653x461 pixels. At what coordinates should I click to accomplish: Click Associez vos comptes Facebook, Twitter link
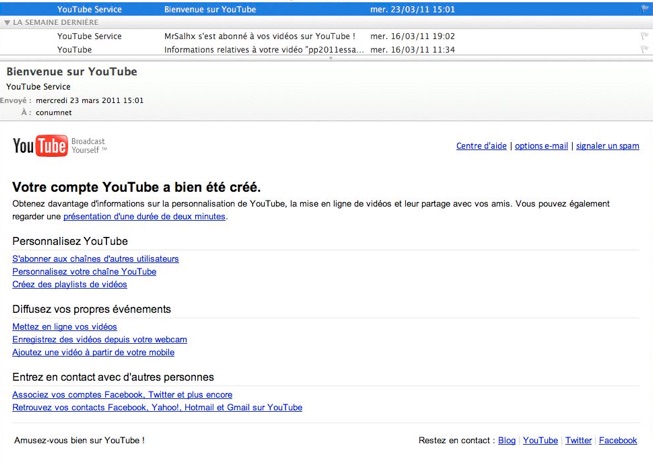(122, 395)
